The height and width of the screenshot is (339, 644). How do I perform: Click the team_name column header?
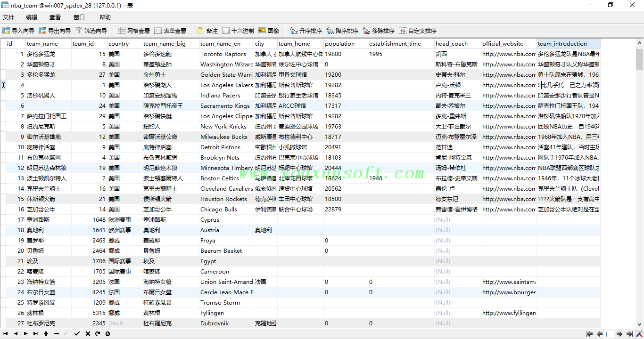[x=49, y=44]
